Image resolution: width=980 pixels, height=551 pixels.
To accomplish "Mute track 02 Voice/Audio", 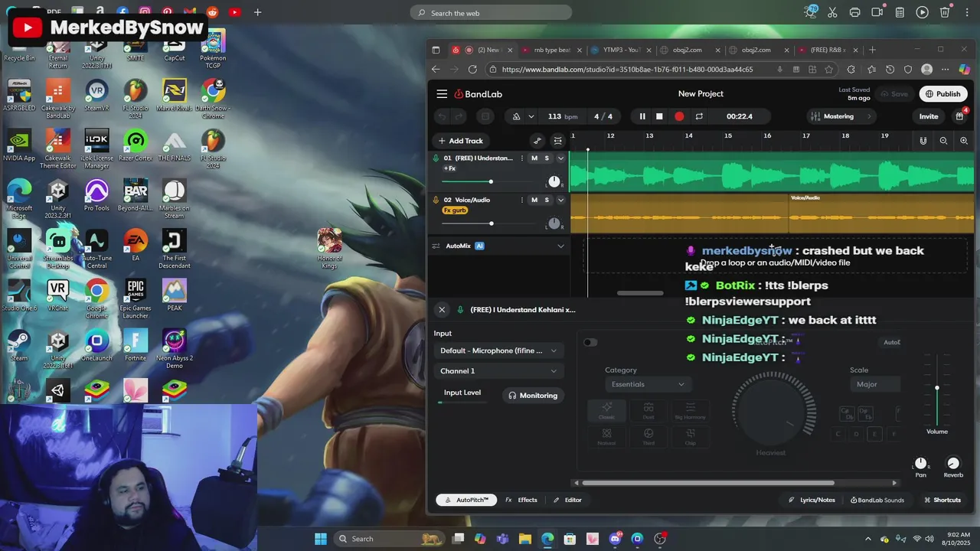I will click(534, 200).
